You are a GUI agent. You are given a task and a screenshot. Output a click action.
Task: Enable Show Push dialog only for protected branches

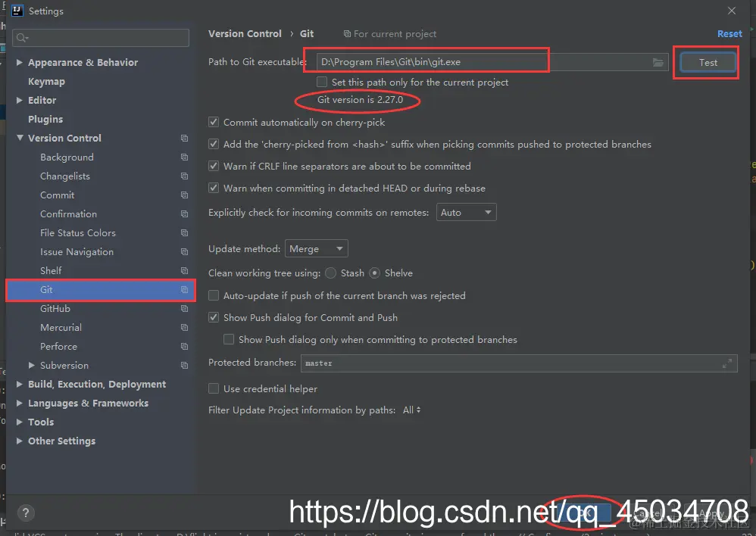[x=229, y=339]
